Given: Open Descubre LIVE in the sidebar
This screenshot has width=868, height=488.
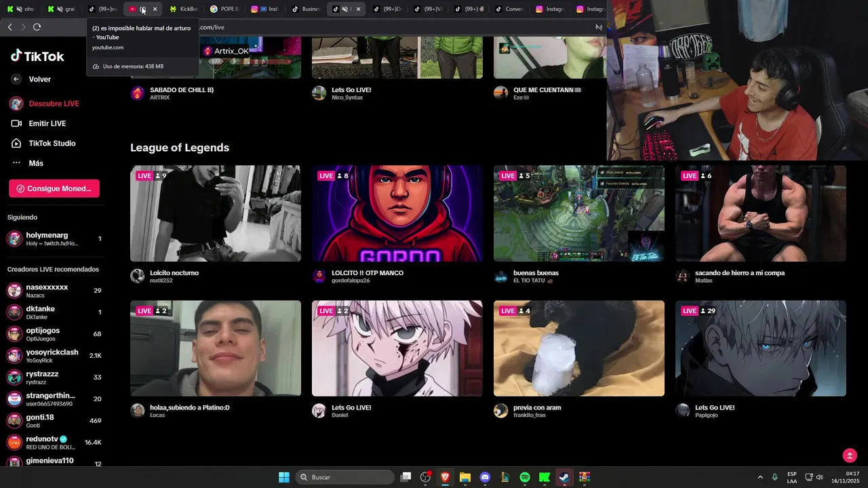Looking at the screenshot, I should click(x=45, y=104).
